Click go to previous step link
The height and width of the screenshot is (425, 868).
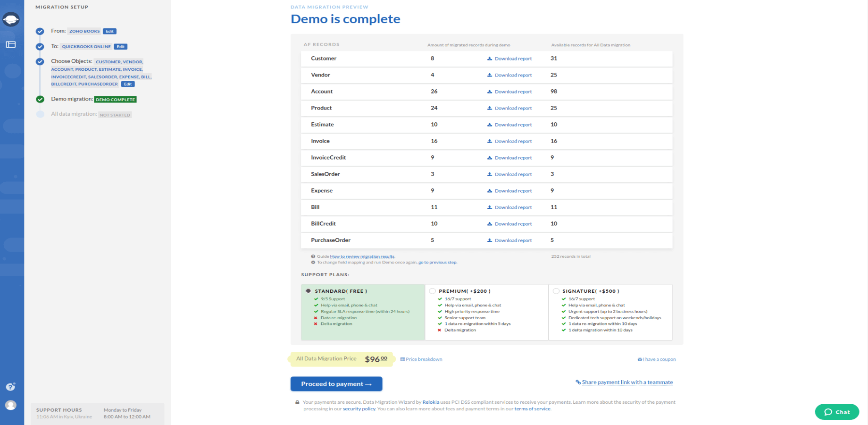437,262
